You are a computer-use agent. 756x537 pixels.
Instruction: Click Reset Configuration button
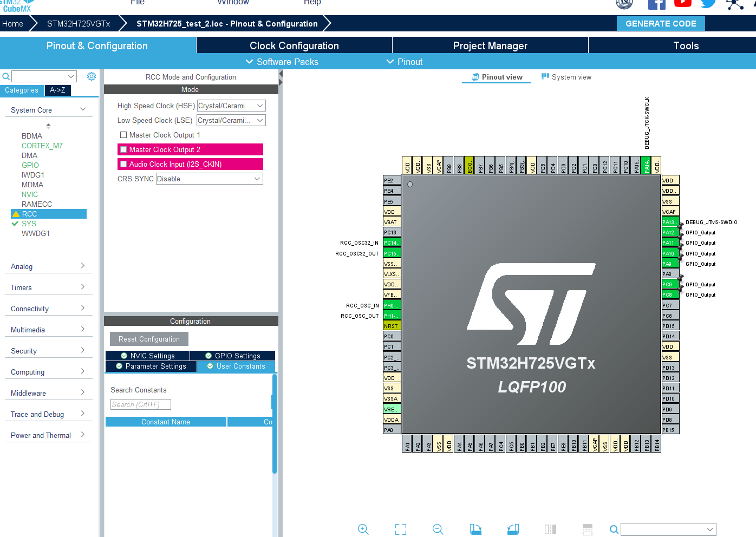[x=149, y=339]
